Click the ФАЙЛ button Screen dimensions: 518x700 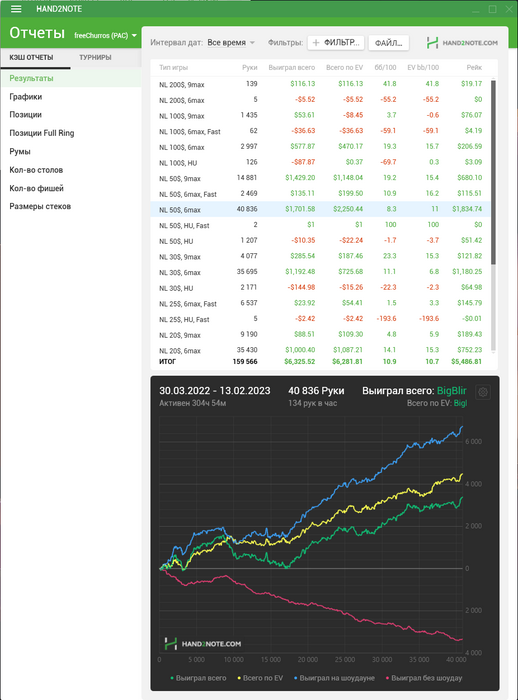pos(388,43)
